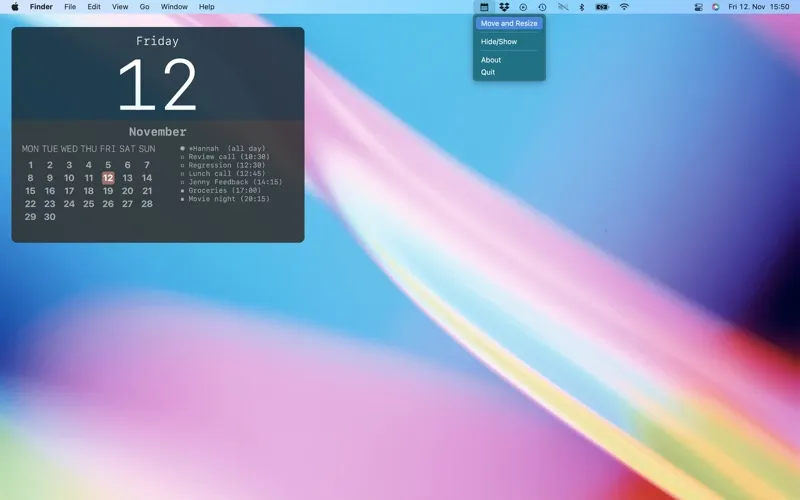
Task: Open the File menu
Action: [x=70, y=7]
